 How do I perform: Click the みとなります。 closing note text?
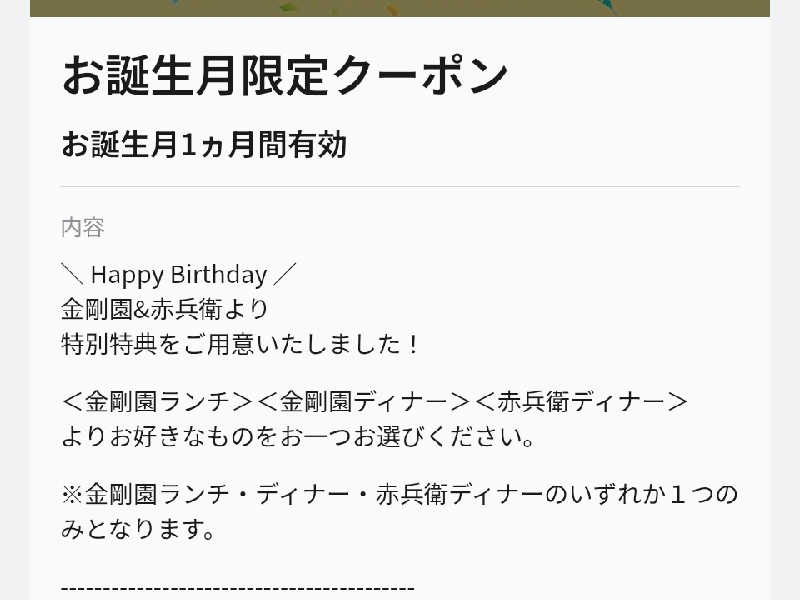[x=138, y=530]
